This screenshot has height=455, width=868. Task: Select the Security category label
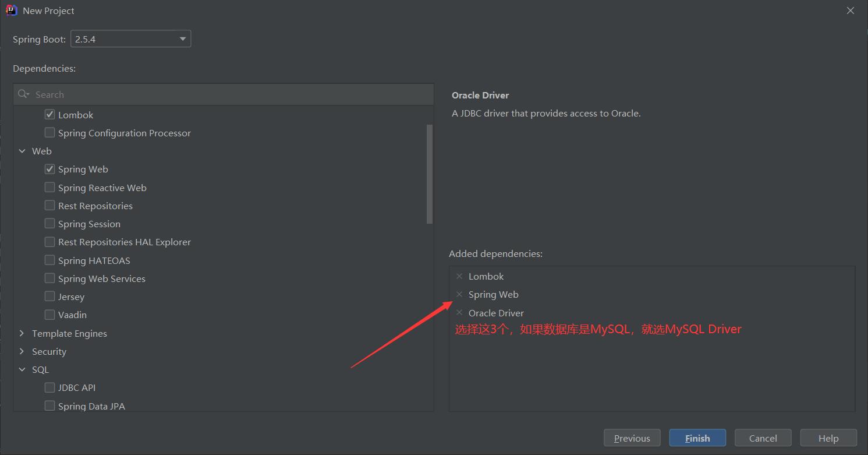click(49, 351)
